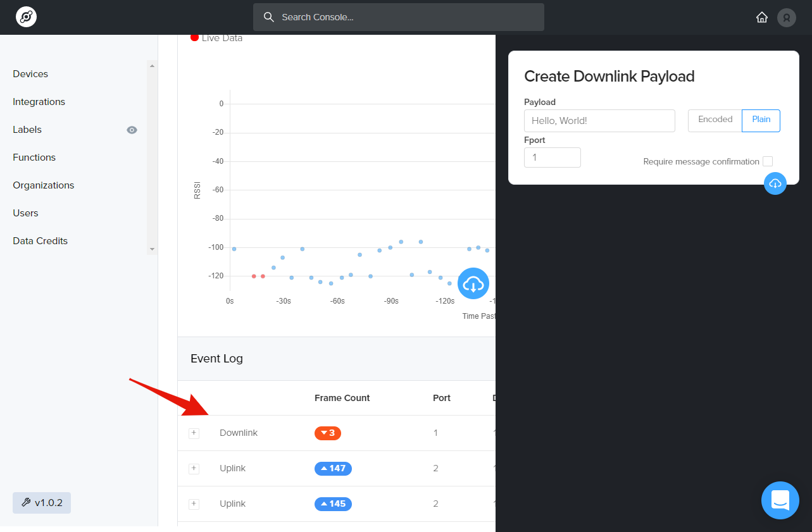Enable Require message confirmation checkbox
The width and height of the screenshot is (812, 532).
coord(768,161)
